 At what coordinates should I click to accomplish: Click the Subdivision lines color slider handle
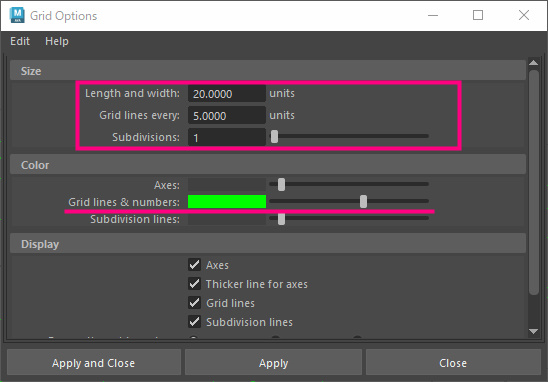coord(281,219)
